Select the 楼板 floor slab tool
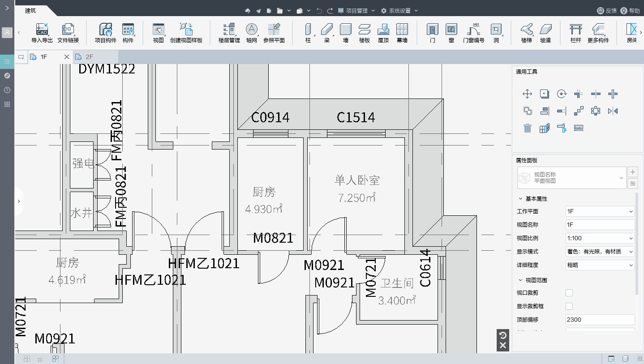This screenshot has height=364, width=644. [x=365, y=33]
